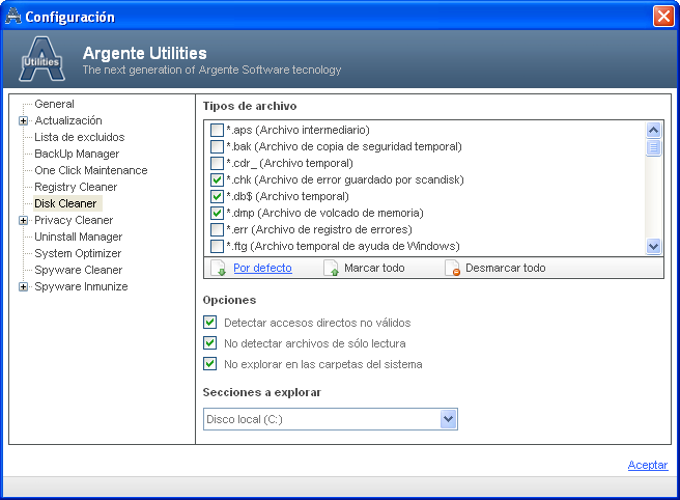Toggle No explorar en las carpetas del sistema

pyautogui.click(x=210, y=363)
